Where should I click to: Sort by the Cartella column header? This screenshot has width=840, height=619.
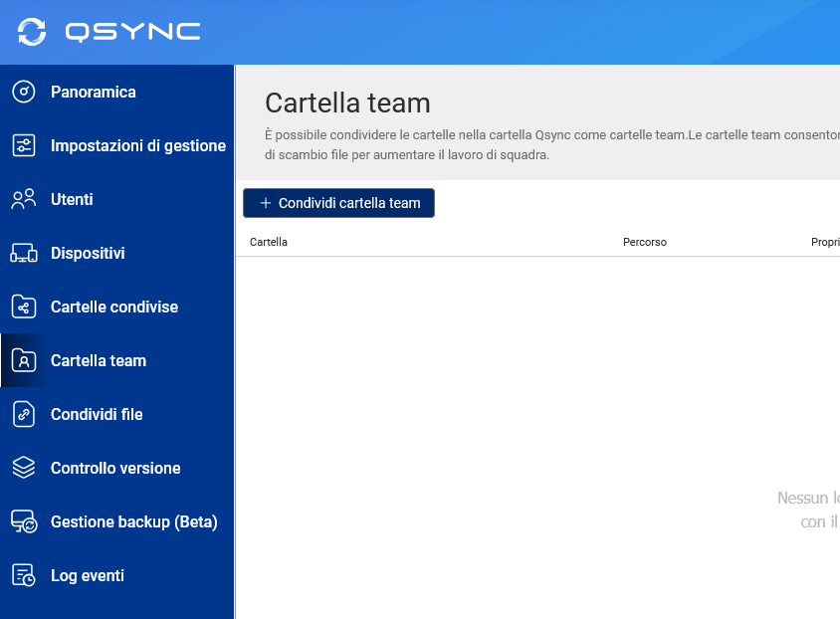(x=269, y=242)
